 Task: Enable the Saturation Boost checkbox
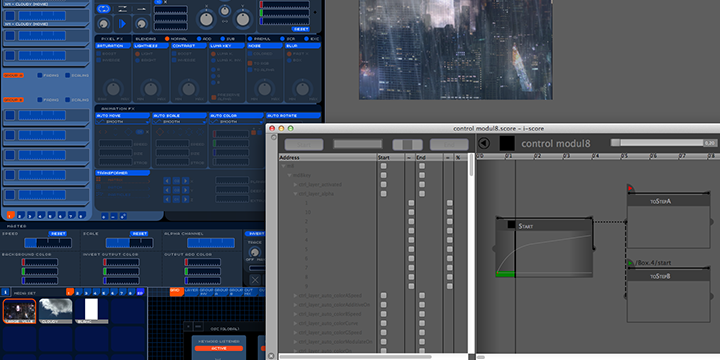(x=99, y=54)
